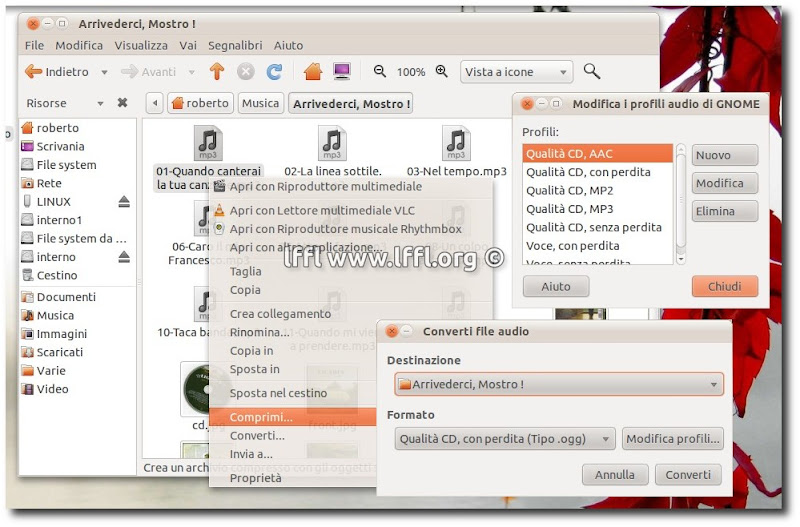This screenshot has height=527, width=800.
Task: Close the side pane with X icon
Action: point(122,103)
